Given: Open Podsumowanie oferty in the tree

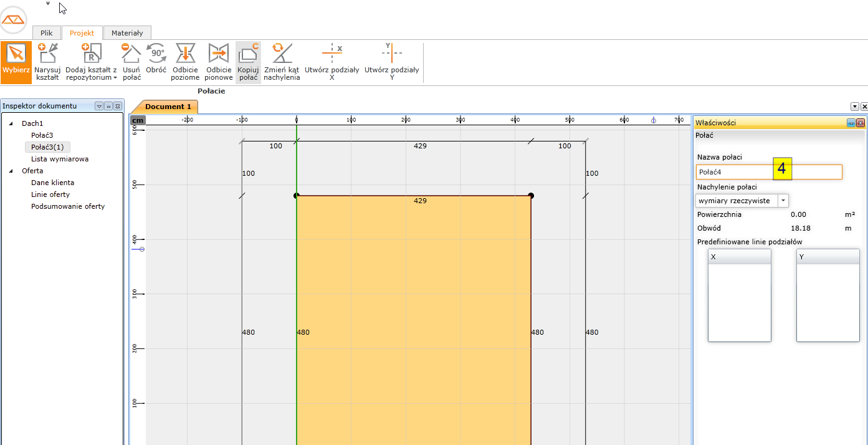Looking at the screenshot, I should 68,206.
